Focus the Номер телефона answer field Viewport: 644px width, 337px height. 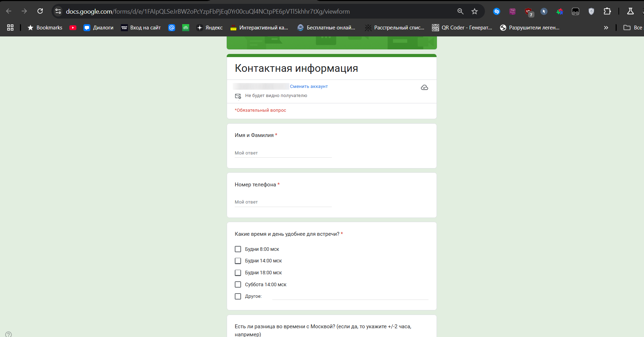[x=283, y=202]
